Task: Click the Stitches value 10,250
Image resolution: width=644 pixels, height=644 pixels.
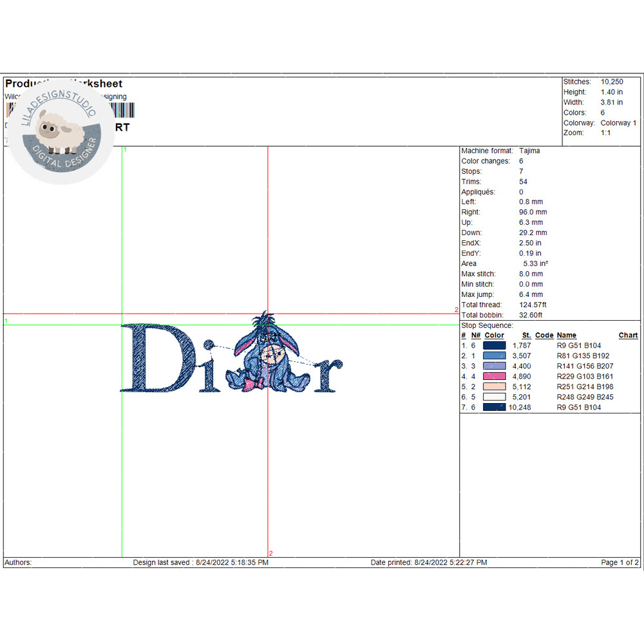Action: (x=612, y=82)
